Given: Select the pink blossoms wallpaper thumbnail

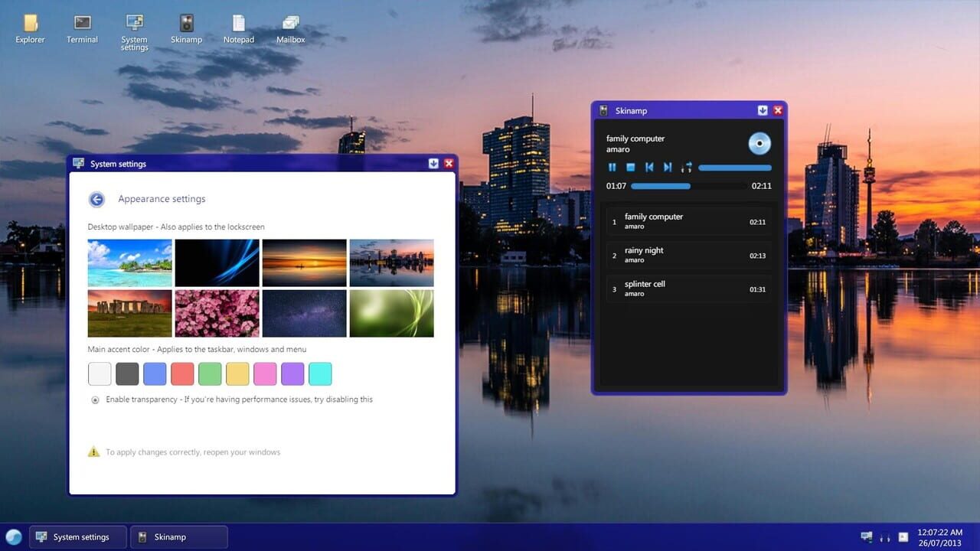Looking at the screenshot, I should (217, 313).
